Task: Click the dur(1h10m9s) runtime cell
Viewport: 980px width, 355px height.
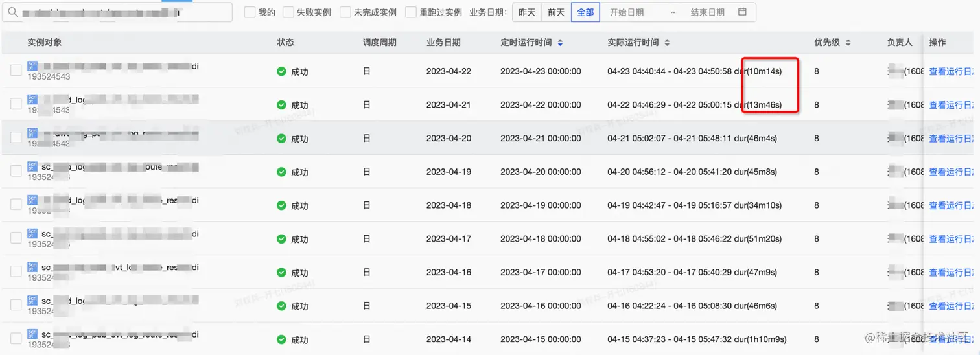Action: pyautogui.click(x=760, y=339)
